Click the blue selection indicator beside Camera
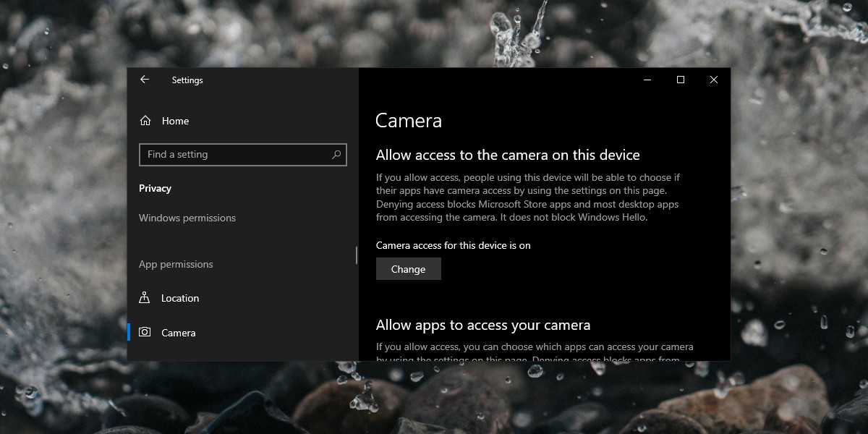This screenshot has height=434, width=868. coord(129,332)
